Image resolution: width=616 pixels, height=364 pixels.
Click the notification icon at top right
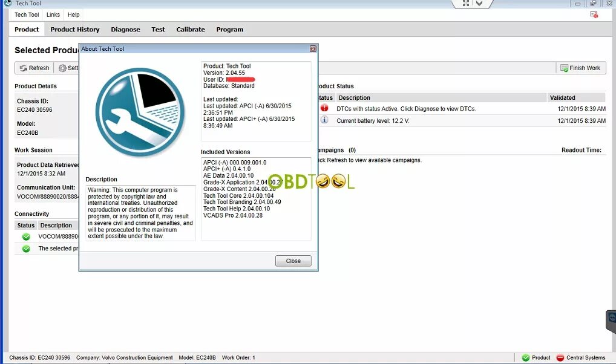pos(594,15)
